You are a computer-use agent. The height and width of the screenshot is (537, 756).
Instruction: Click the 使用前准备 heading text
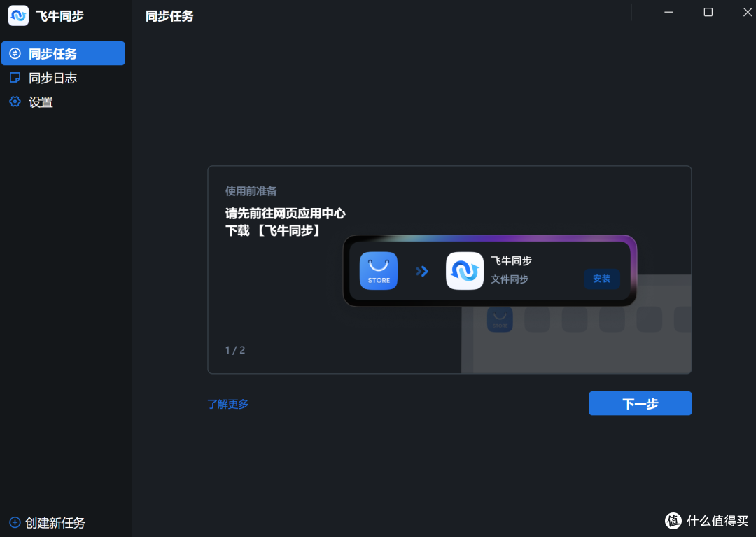click(x=251, y=191)
